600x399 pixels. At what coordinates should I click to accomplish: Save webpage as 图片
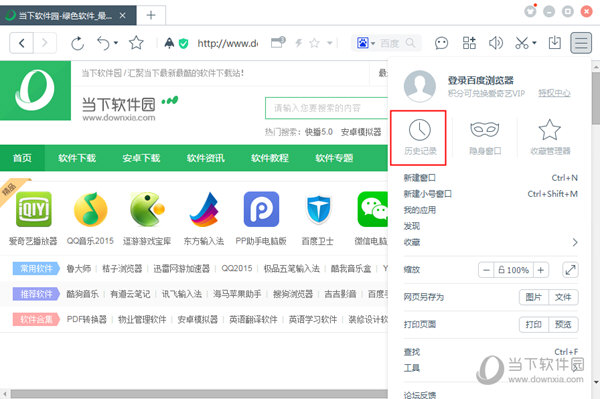(x=534, y=297)
